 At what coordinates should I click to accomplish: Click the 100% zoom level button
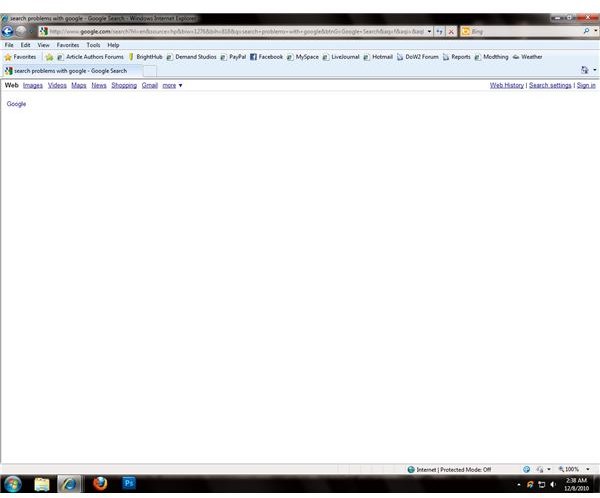click(568, 470)
